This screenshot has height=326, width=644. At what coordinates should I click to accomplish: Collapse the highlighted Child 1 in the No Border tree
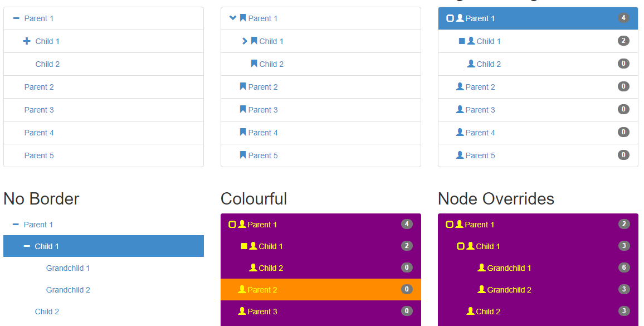[x=27, y=246]
